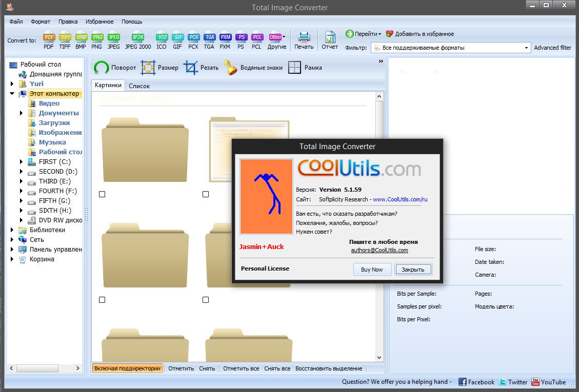Open the authors@CoolUtils.com email link
Viewport: 579px width, 392px height.
(379, 250)
